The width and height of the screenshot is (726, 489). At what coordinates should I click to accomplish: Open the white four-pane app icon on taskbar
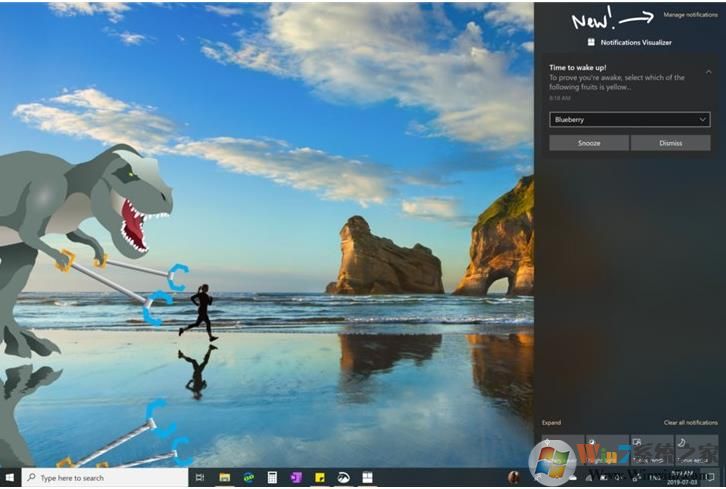click(x=367, y=477)
